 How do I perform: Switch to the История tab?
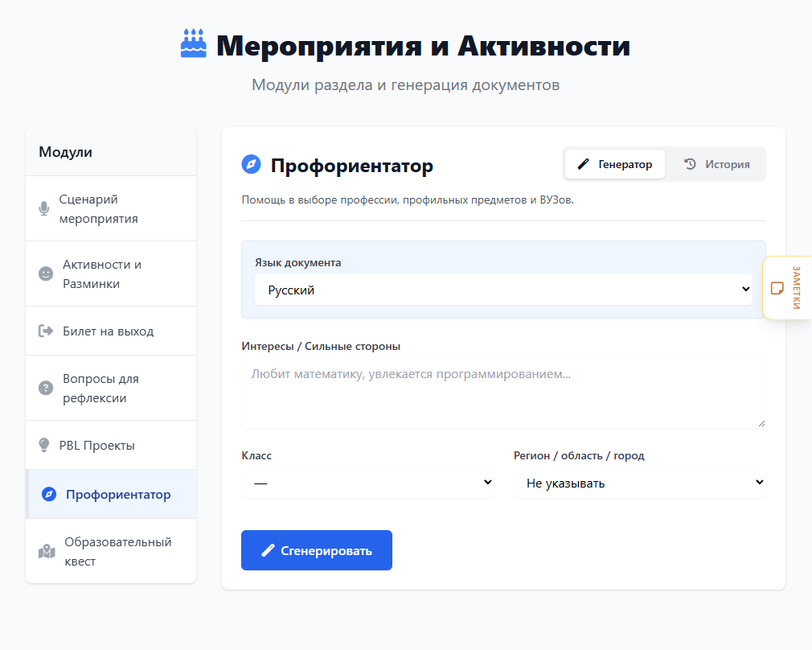[x=716, y=164]
